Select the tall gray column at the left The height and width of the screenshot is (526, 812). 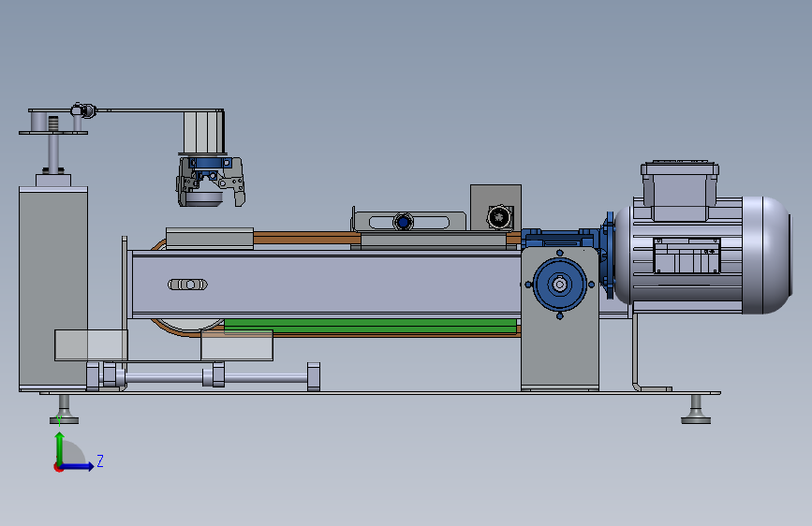click(52, 288)
